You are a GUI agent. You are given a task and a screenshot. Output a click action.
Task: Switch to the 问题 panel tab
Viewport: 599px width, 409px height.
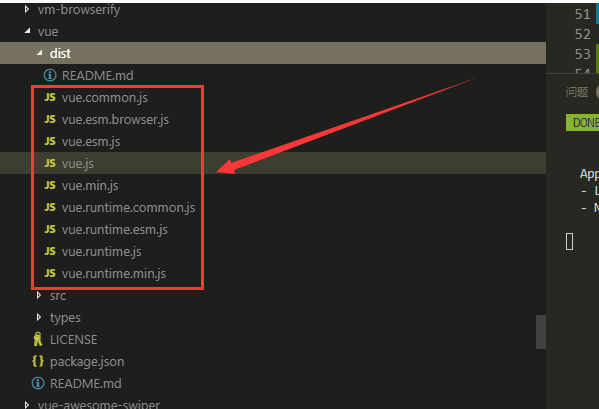[x=577, y=92]
